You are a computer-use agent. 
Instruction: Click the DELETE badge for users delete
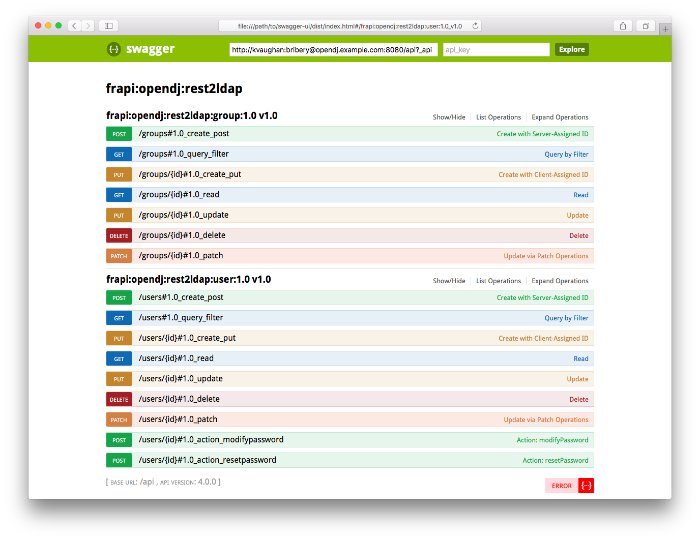click(x=119, y=399)
